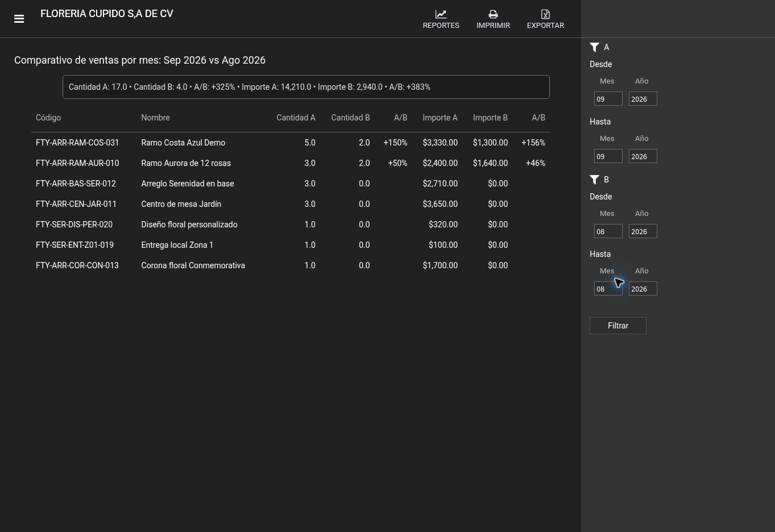Click code FTY-ARR-RAM-COS-031
The width and height of the screenshot is (775, 532).
[77, 143]
